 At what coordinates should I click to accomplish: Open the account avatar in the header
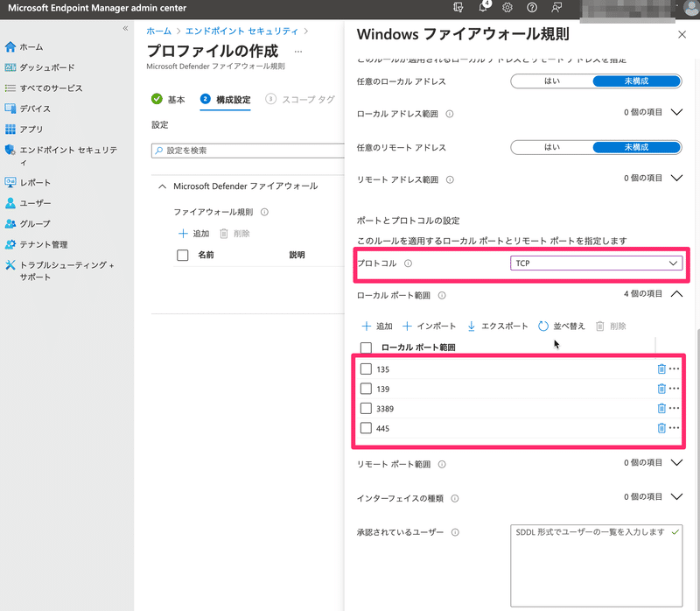691,9
